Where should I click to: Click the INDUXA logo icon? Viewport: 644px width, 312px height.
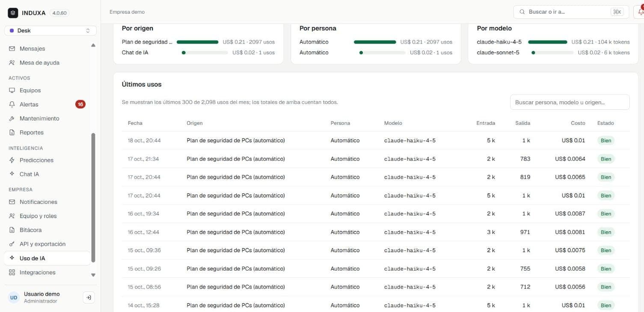coord(13,13)
